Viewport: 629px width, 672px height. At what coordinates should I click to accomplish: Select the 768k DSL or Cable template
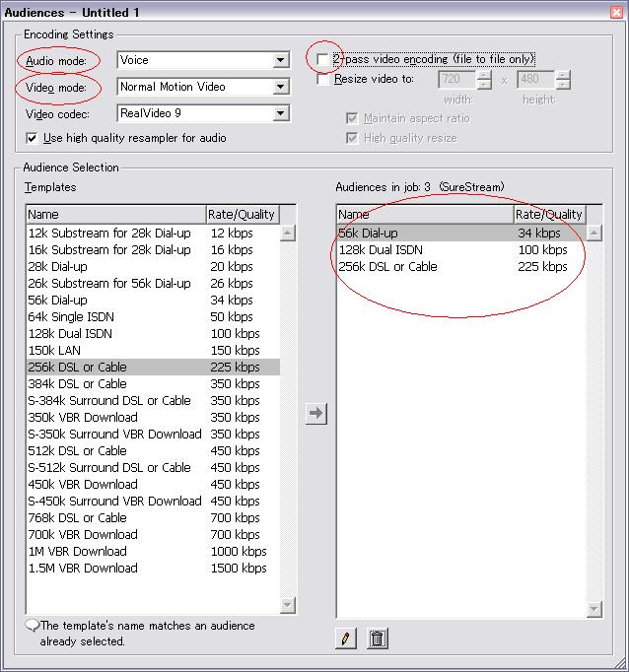pos(153,517)
